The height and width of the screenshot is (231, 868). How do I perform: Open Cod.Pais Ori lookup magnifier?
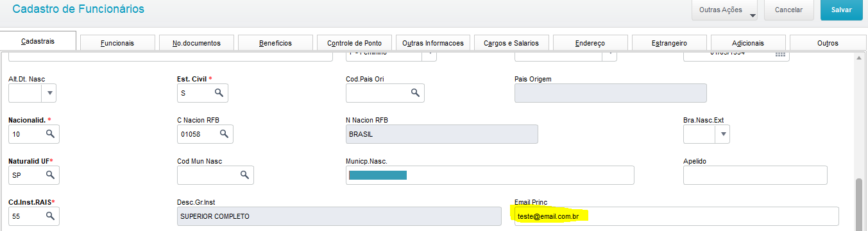click(x=414, y=93)
